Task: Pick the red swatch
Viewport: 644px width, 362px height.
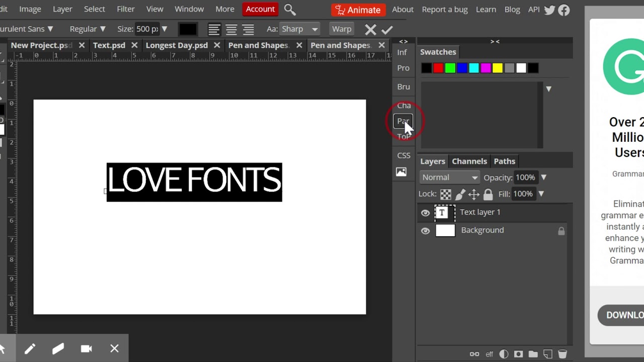Action: [438, 68]
